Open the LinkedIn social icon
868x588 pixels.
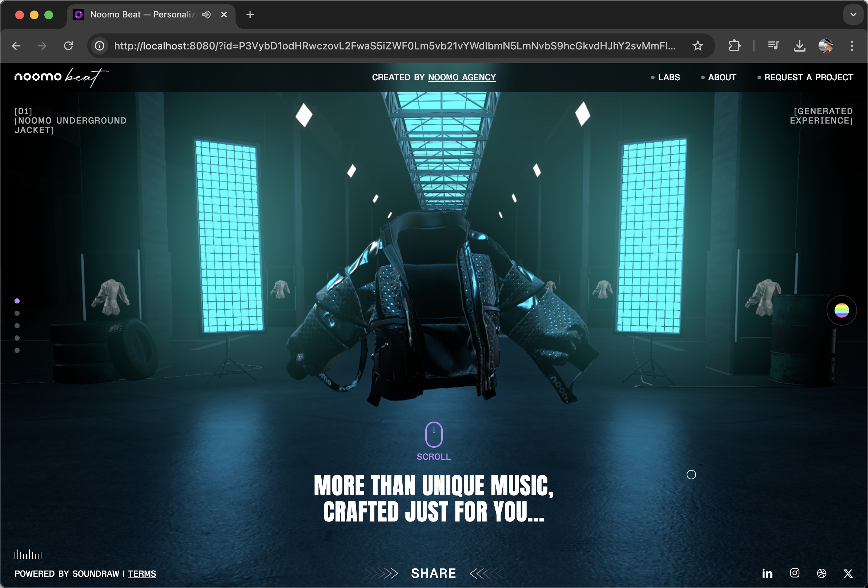pos(767,573)
